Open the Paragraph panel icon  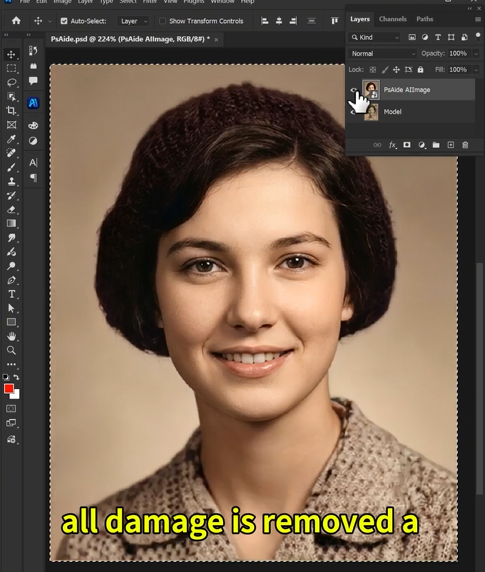pos(33,178)
